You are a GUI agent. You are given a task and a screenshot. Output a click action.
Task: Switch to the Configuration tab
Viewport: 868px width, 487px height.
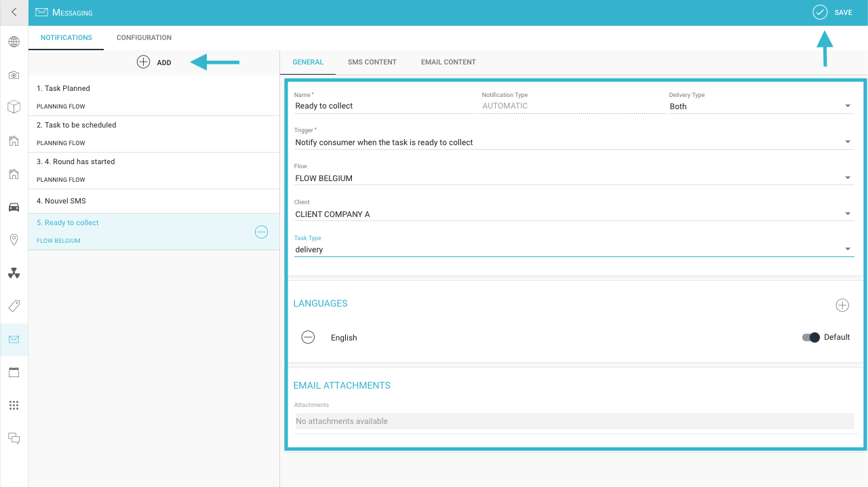pos(144,38)
